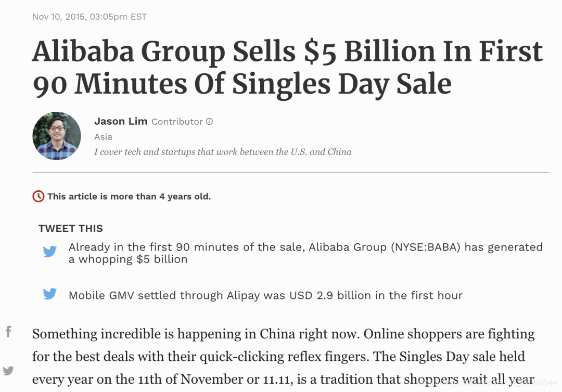The width and height of the screenshot is (562, 392).
Task: Click Twitter bird beside Mobile GMV tweet
Action: pos(50,294)
